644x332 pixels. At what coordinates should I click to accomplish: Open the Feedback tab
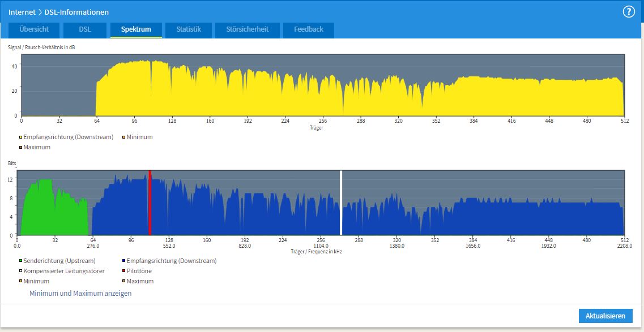(309, 30)
